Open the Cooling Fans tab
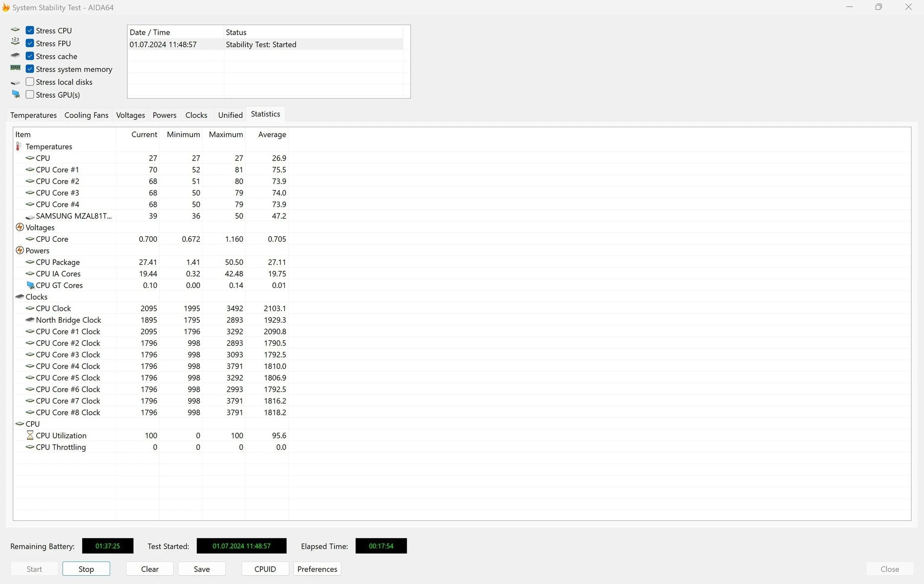The image size is (924, 584). click(86, 115)
